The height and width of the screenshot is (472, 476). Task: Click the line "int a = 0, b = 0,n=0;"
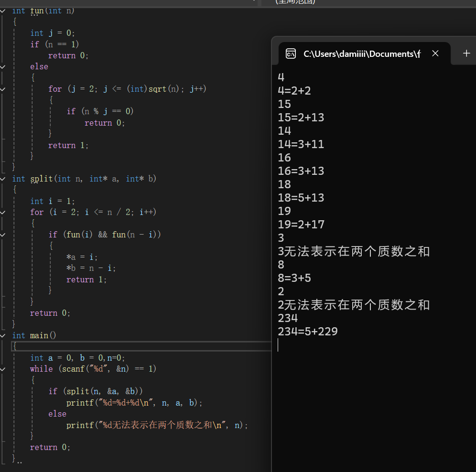point(77,358)
